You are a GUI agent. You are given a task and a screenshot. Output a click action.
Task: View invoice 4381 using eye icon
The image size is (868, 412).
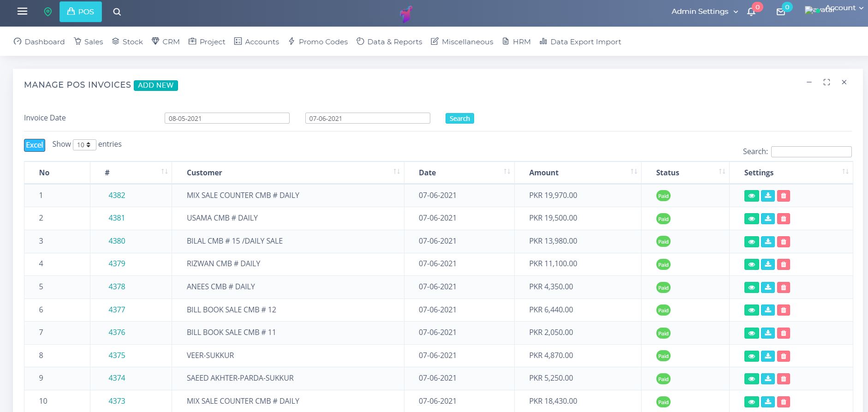[x=751, y=219]
